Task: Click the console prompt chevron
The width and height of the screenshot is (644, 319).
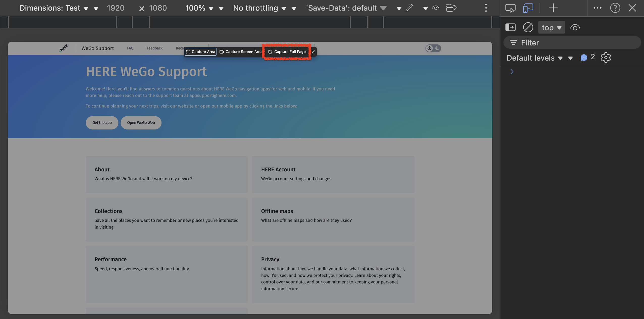Action: (x=512, y=72)
